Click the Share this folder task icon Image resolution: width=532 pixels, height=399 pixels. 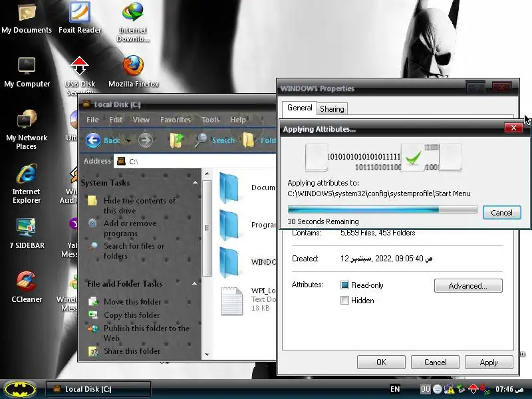93,351
